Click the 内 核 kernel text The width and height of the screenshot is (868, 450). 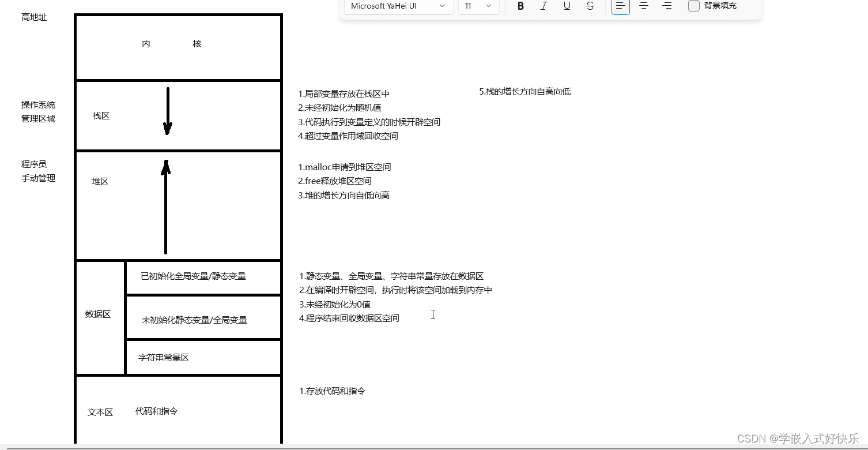[172, 44]
